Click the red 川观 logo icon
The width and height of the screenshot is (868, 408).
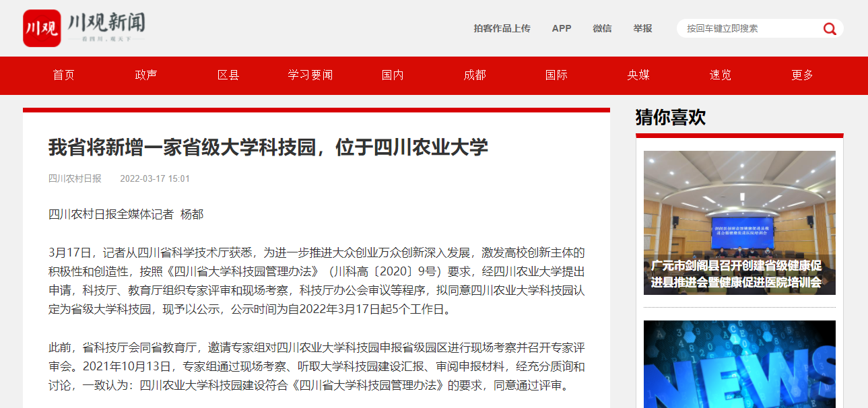[42, 28]
